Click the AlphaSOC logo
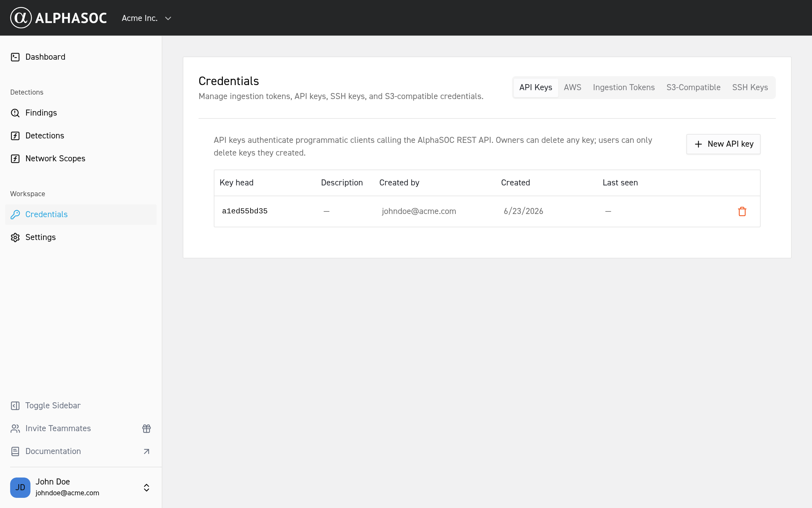The width and height of the screenshot is (812, 508). 58,18
